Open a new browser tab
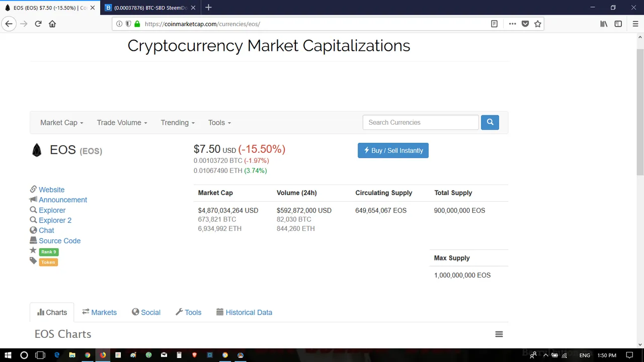 (208, 8)
